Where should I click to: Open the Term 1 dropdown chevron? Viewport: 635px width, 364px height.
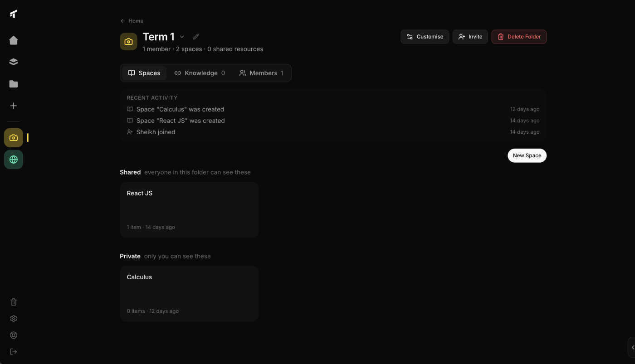182,37
